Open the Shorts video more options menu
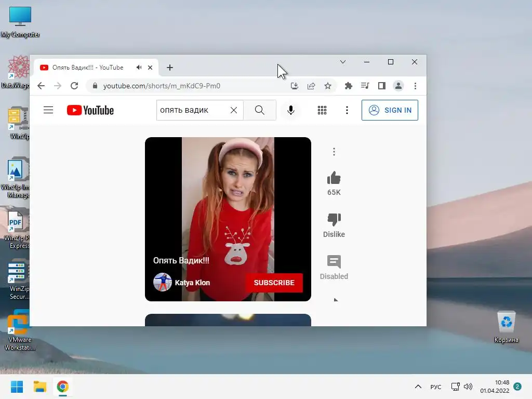Screen dimensions: 532x399 (334, 152)
